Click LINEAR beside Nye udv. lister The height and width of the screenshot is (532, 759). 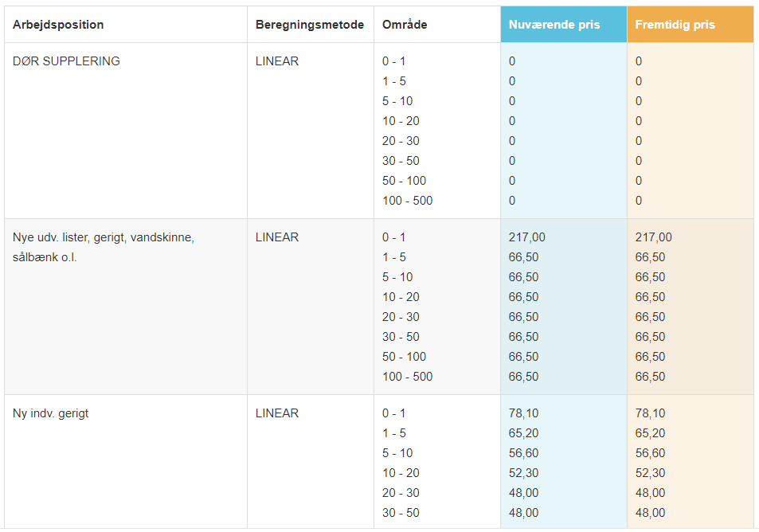pyautogui.click(x=277, y=237)
